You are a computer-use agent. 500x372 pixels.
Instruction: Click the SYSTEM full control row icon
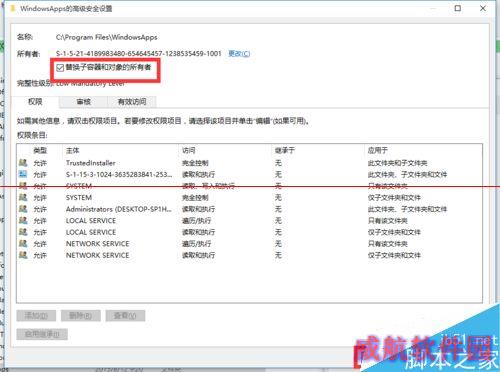23,198
